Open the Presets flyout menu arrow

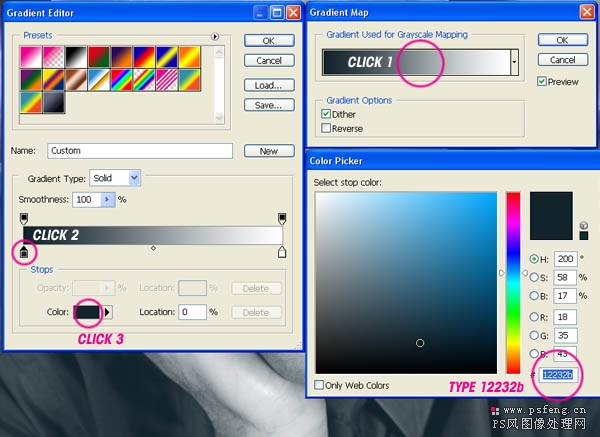pos(215,36)
